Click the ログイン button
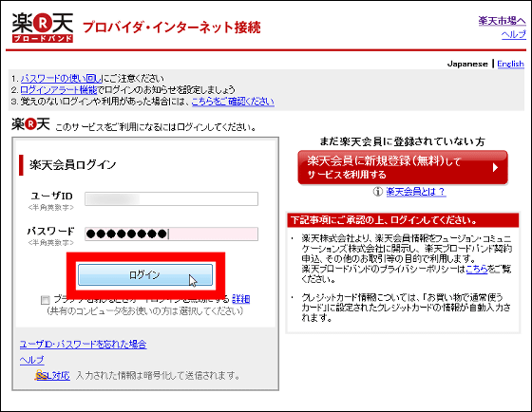The height and width of the screenshot is (412, 532). (x=145, y=274)
